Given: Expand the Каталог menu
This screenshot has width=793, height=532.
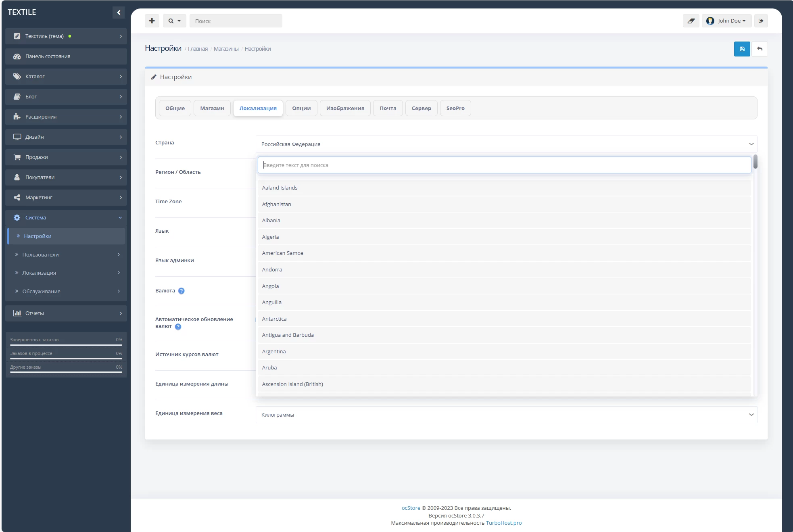Looking at the screenshot, I should (x=66, y=77).
